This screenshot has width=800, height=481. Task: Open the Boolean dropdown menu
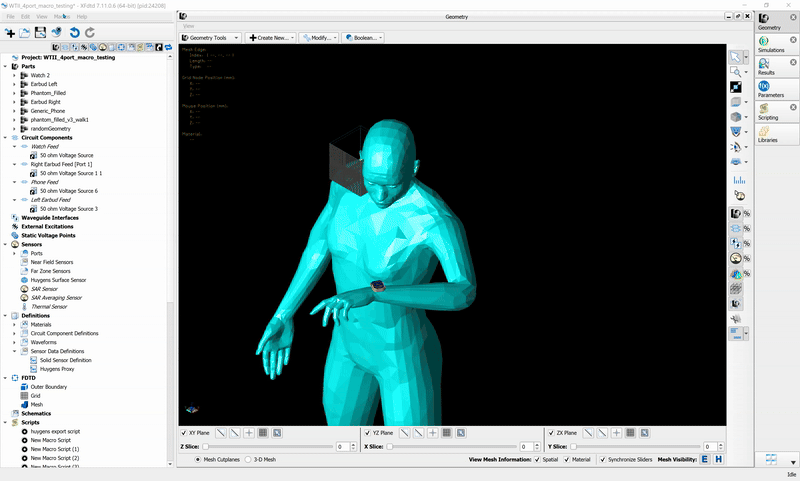pos(362,38)
